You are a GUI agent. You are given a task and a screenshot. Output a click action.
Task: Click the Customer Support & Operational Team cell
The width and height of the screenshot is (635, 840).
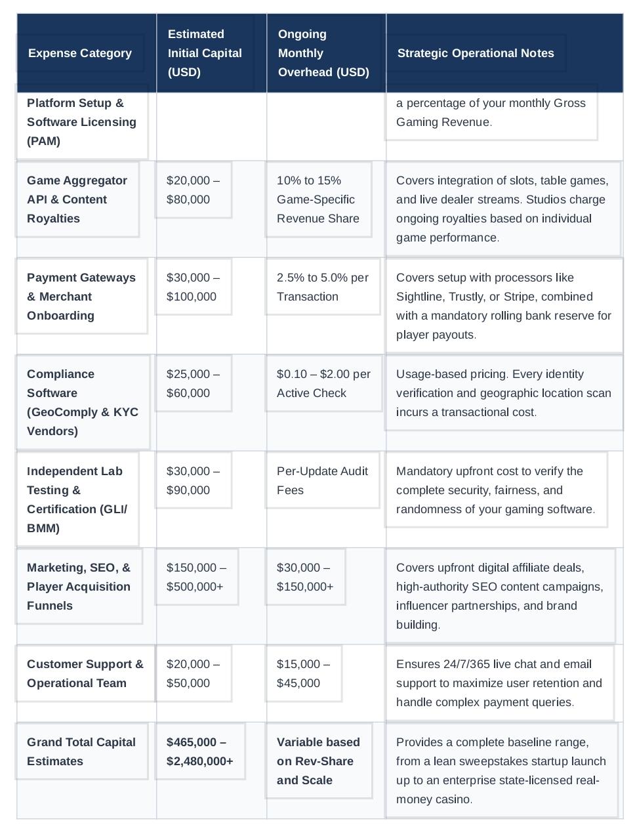point(86,673)
